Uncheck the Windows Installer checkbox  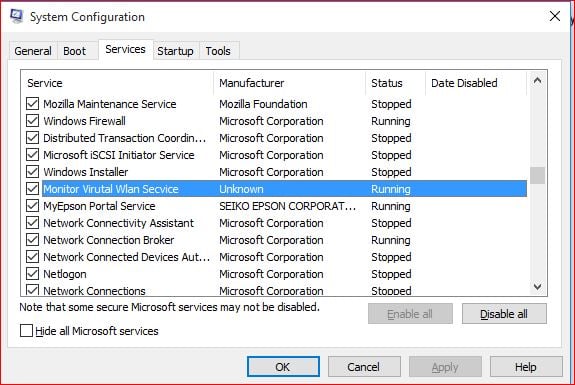(x=32, y=172)
